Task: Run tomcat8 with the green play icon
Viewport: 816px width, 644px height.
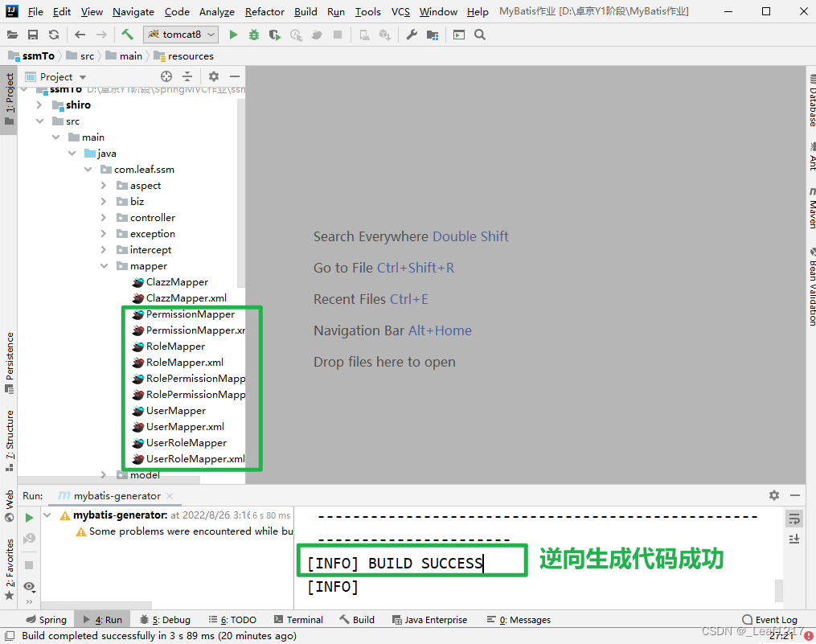Action: pyautogui.click(x=233, y=35)
